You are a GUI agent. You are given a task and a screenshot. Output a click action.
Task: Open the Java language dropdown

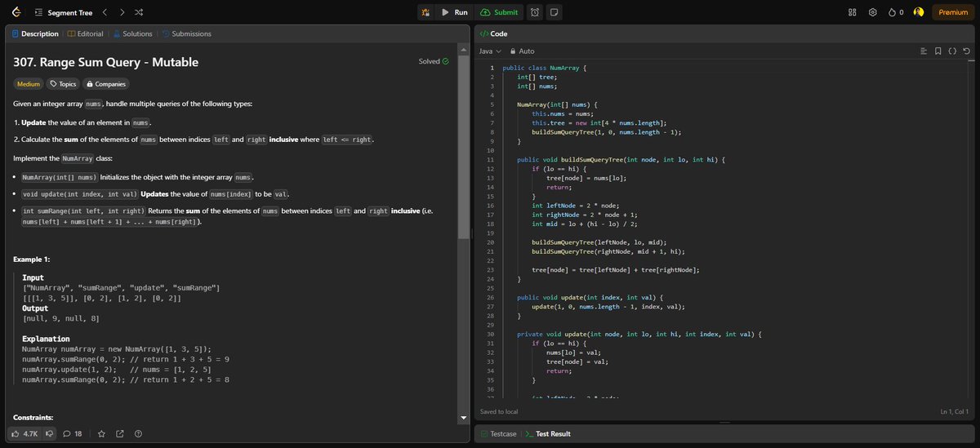pyautogui.click(x=490, y=51)
